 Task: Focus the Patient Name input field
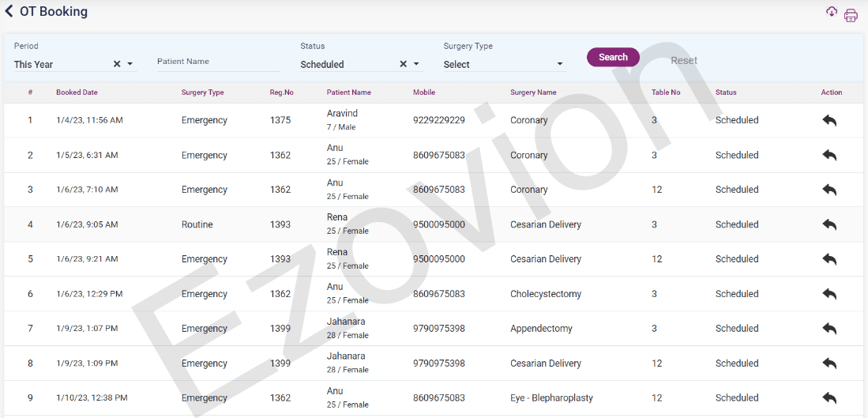coord(218,62)
